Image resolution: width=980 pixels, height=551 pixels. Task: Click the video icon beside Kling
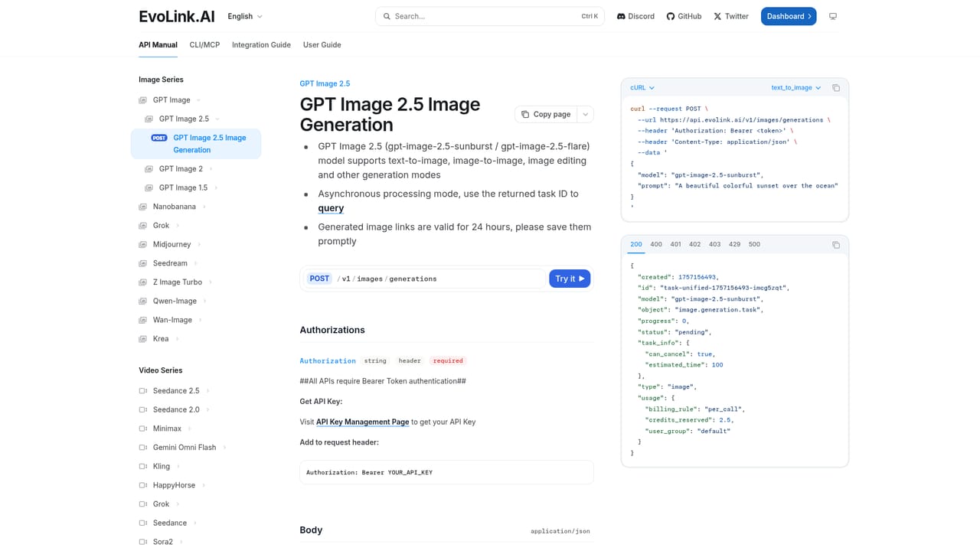142,466
